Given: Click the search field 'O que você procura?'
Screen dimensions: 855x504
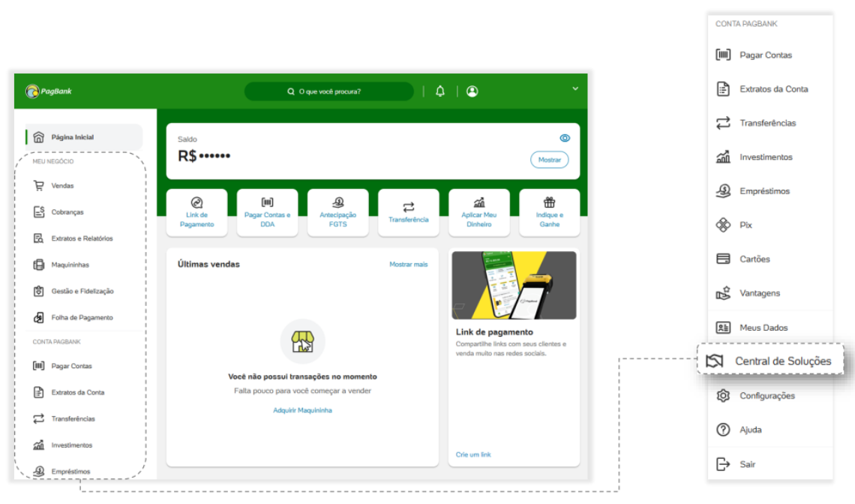Looking at the screenshot, I should click(x=328, y=91).
